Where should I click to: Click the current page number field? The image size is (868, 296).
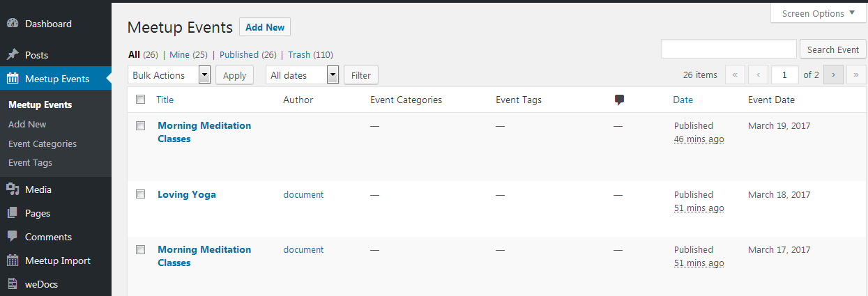(x=785, y=75)
